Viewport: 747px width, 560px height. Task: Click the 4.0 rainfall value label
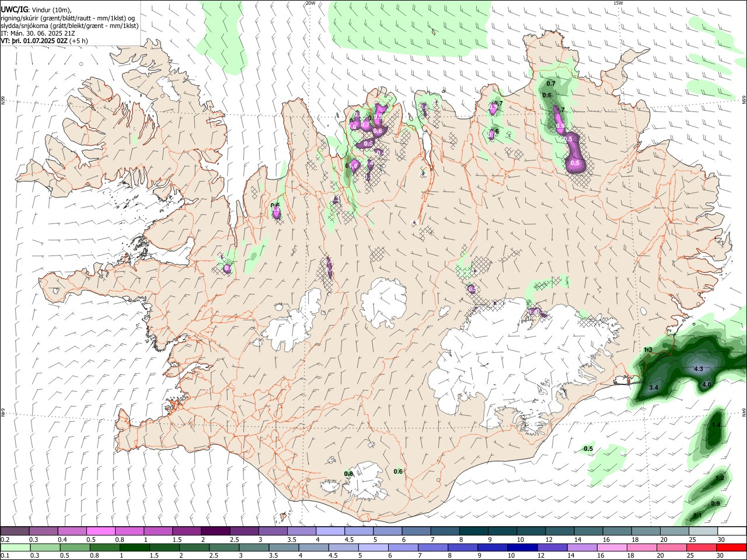coord(706,384)
